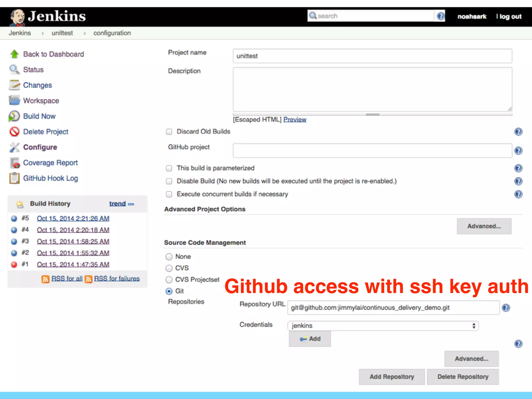532x399 pixels.
Task: Click the GitHub Hook Log clipboard icon
Action: (x=14, y=178)
